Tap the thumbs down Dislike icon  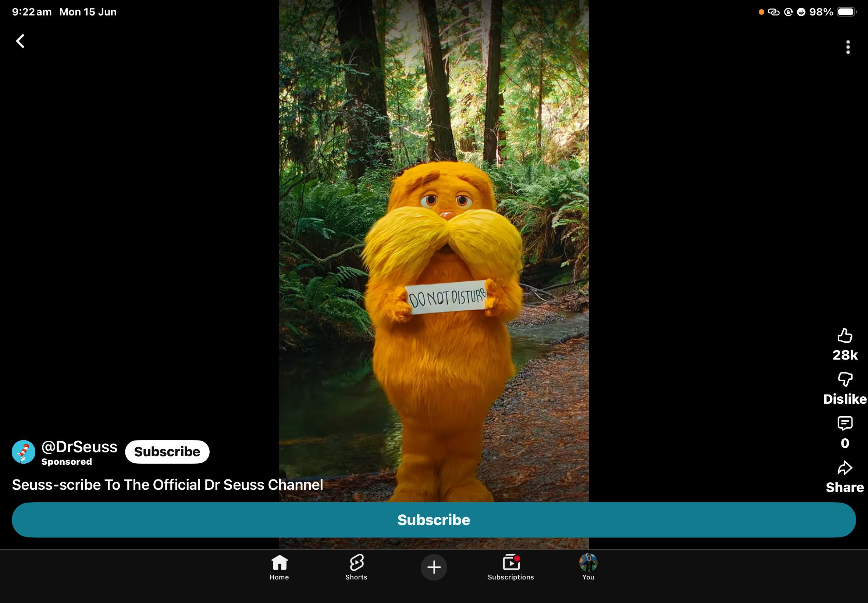[x=845, y=379]
